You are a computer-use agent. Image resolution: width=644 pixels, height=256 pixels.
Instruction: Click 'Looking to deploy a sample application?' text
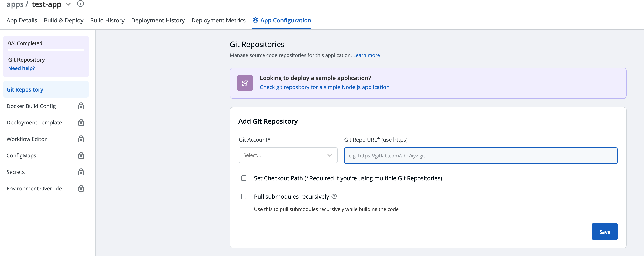click(x=315, y=78)
